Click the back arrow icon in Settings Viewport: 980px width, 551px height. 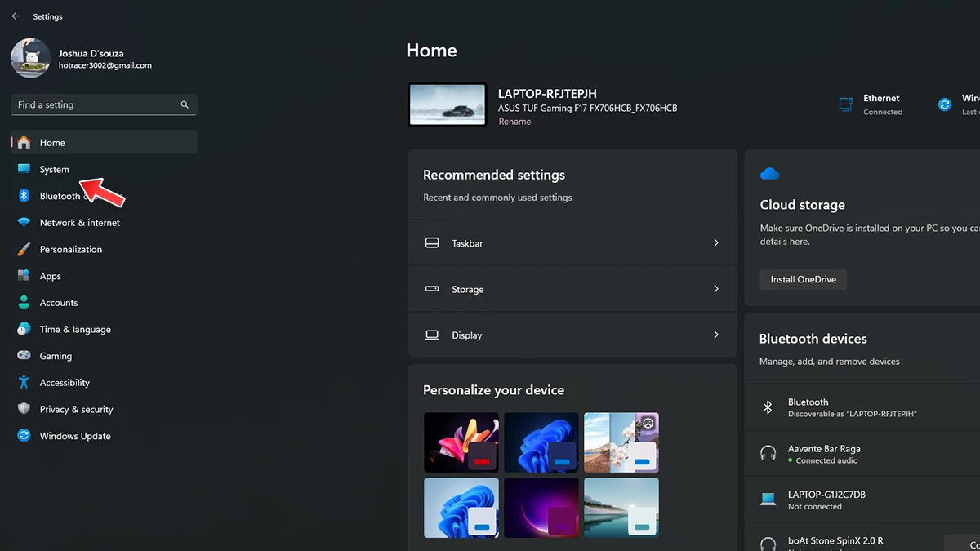click(x=16, y=16)
